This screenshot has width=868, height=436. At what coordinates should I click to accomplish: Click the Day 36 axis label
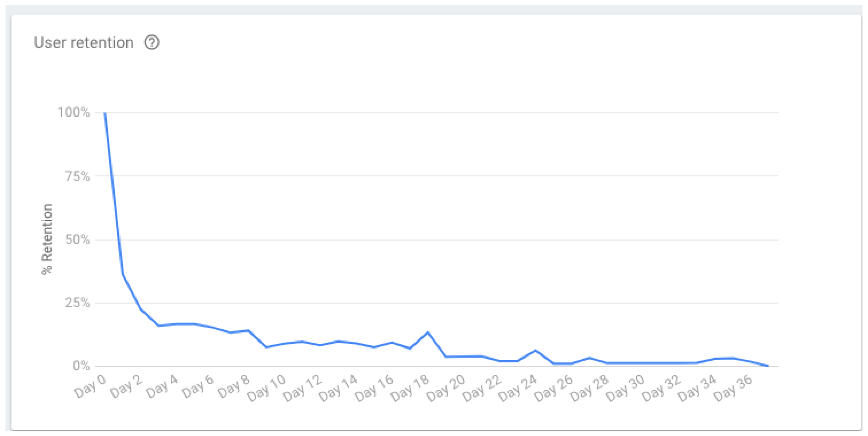[x=733, y=388]
